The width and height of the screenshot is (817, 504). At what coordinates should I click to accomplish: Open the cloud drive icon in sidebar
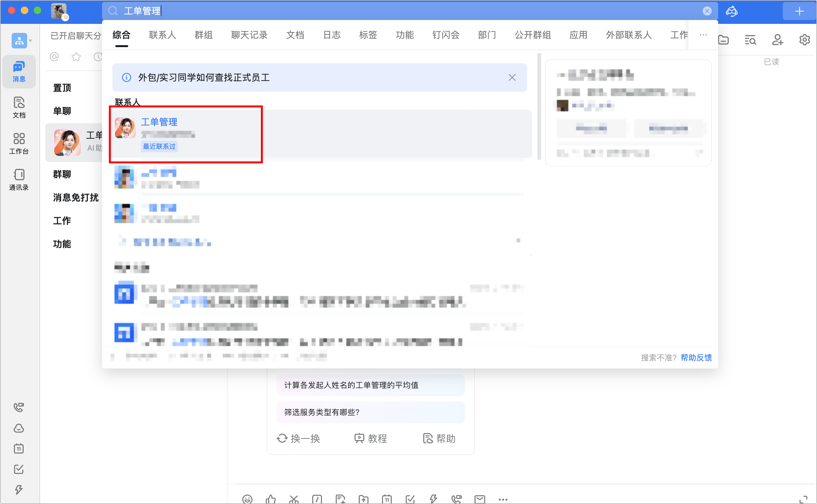pos(19,428)
